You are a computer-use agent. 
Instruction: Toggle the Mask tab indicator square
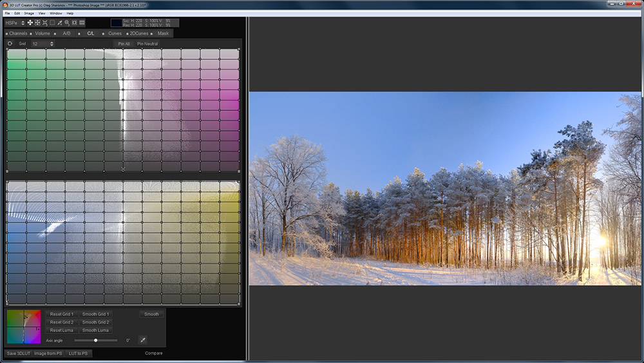[x=152, y=34]
